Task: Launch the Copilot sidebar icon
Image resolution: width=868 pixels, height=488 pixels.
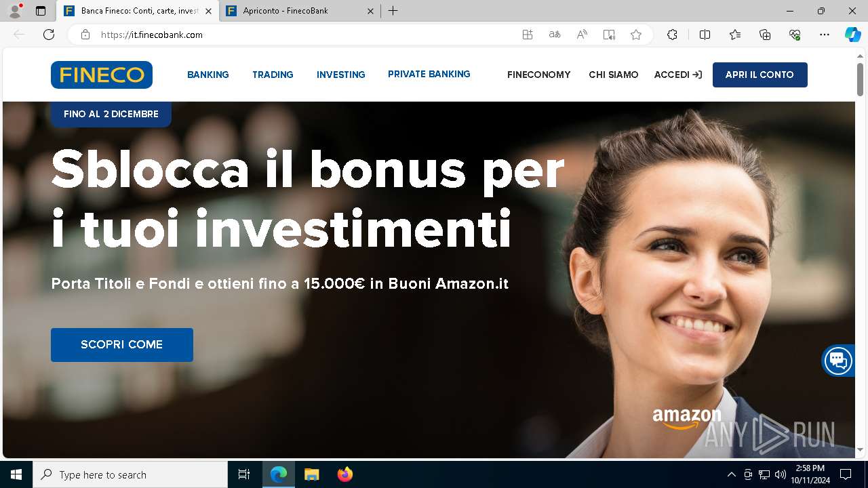Action: 853,35
